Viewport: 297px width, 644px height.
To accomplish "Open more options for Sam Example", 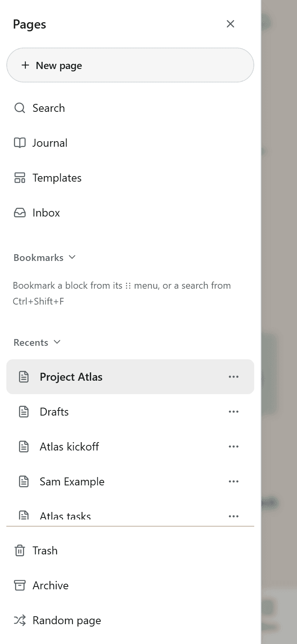I will (x=234, y=481).
